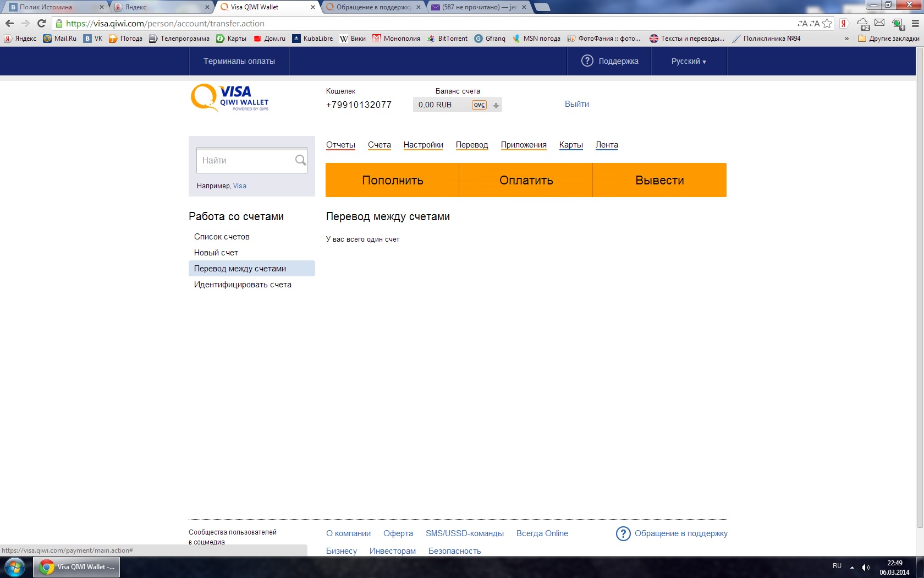Open the Отчеты menu section
This screenshot has width=924, height=578.
340,145
